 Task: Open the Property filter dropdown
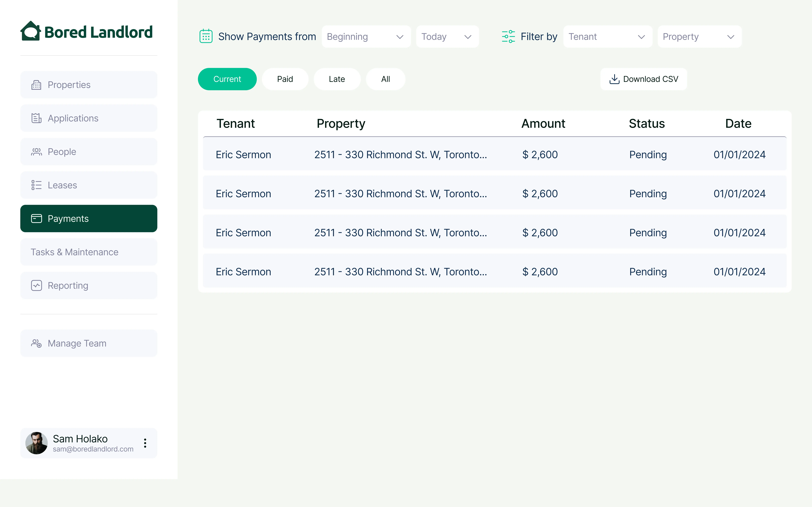coord(699,37)
